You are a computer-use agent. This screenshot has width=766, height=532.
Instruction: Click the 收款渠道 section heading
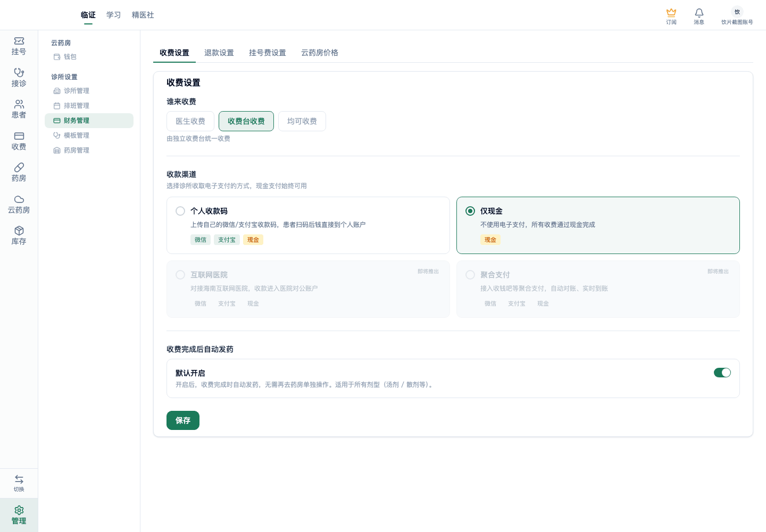[181, 174]
